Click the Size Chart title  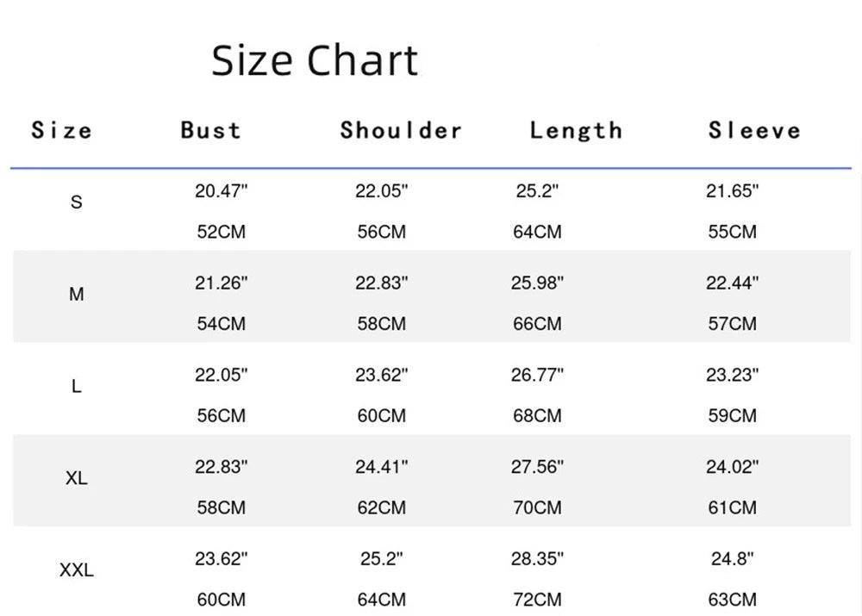[x=315, y=61]
